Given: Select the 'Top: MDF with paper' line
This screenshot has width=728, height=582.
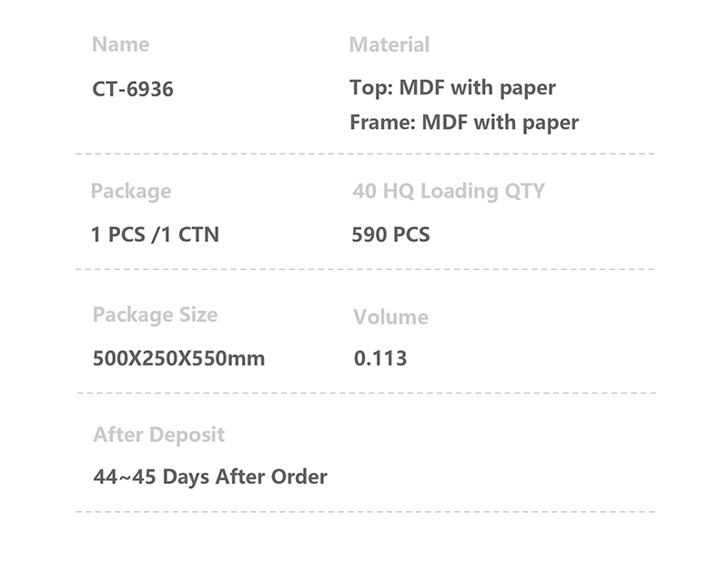Looking at the screenshot, I should point(452,88).
